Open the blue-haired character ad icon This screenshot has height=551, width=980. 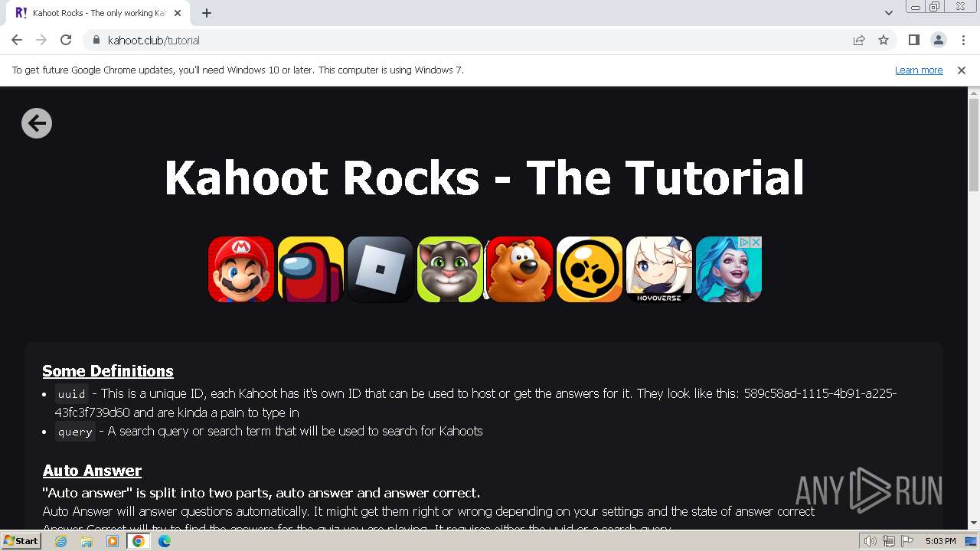(729, 269)
